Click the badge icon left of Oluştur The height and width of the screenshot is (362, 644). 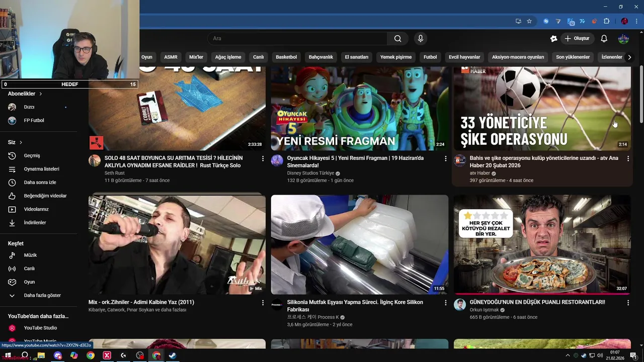(x=553, y=39)
